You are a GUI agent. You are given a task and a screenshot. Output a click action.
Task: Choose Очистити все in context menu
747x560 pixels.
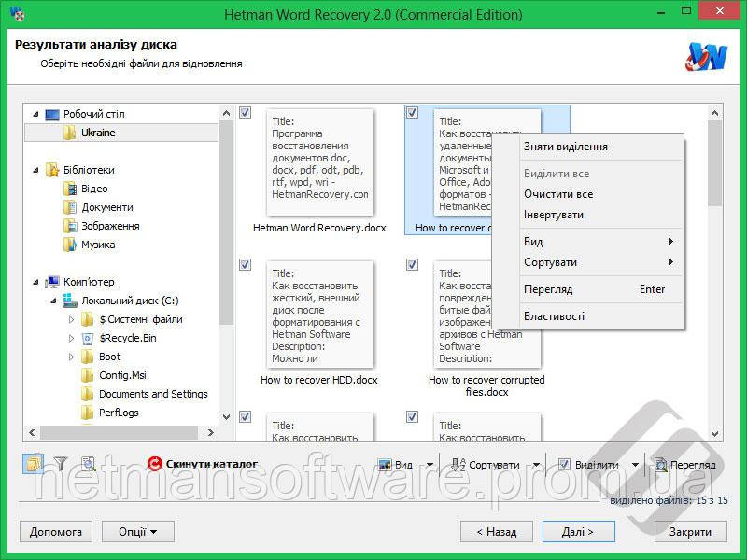click(588, 194)
